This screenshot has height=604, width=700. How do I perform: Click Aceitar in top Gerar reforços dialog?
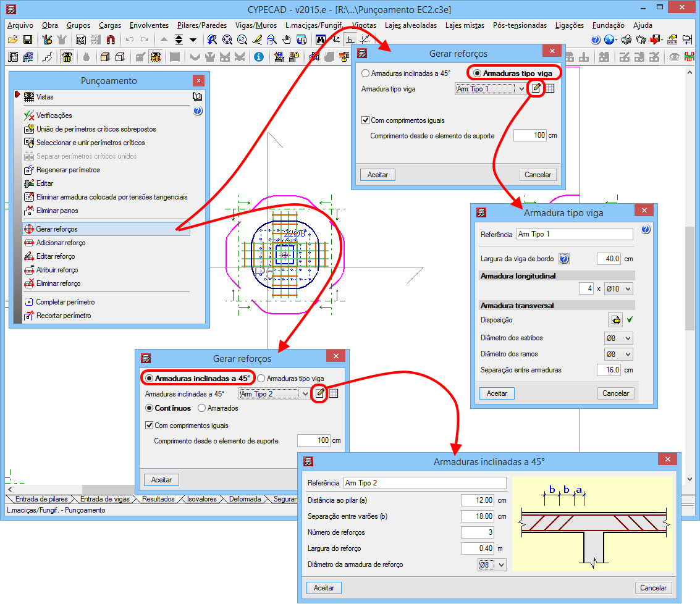click(377, 175)
